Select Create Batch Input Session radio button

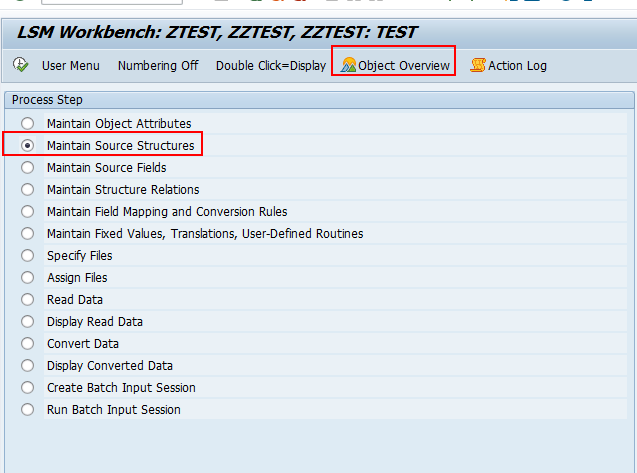pyautogui.click(x=28, y=387)
